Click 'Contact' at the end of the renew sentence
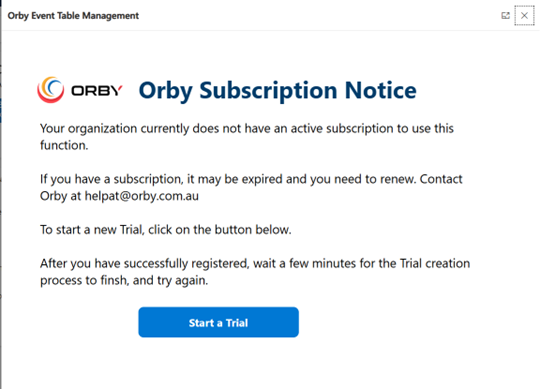Image resolution: width=540 pixels, height=389 pixels. [x=441, y=179]
